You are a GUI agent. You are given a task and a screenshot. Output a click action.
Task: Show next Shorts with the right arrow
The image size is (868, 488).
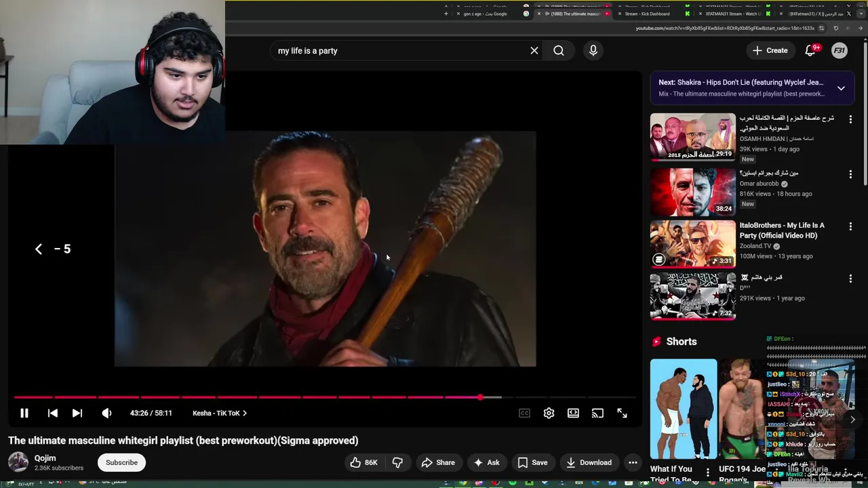click(852, 420)
